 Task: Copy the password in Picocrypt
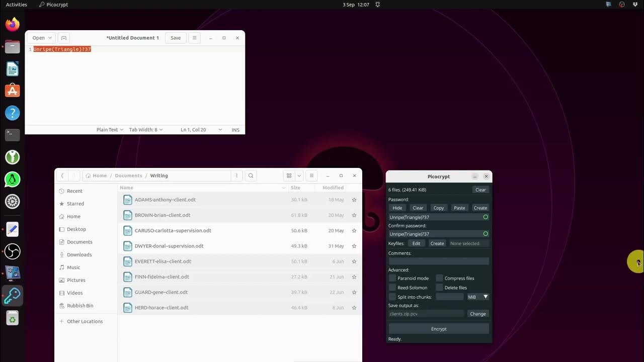point(439,208)
